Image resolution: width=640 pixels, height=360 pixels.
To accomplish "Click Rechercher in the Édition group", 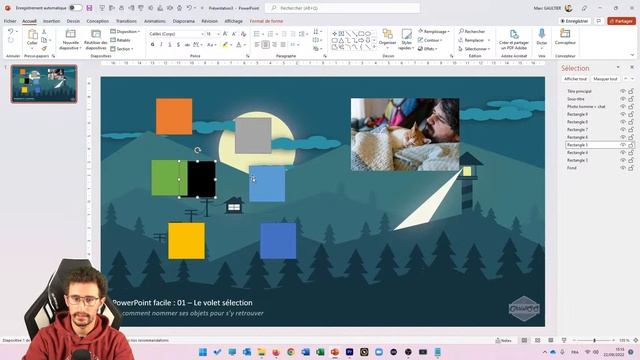I will (472, 31).
